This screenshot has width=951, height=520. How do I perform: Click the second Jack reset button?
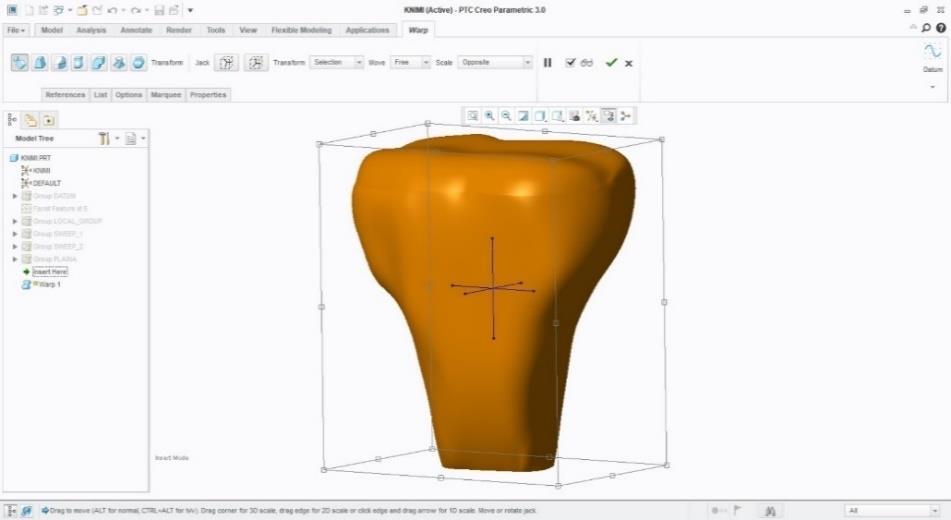pos(256,62)
